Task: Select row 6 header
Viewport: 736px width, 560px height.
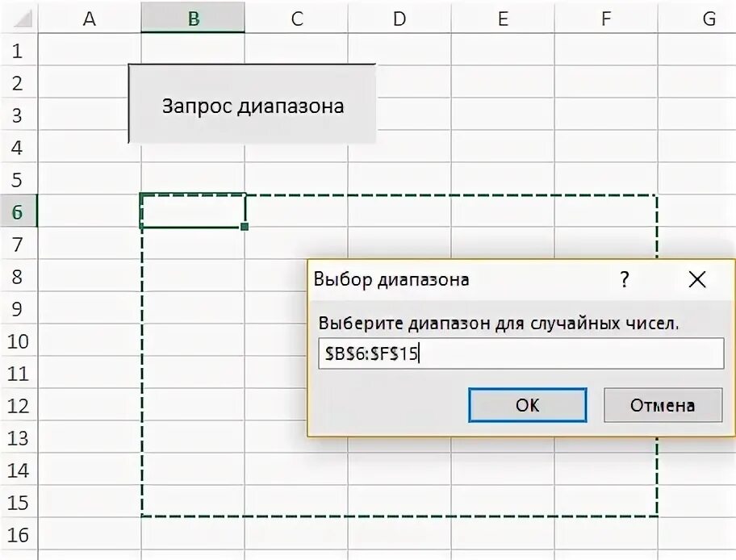Action: pyautogui.click(x=18, y=211)
